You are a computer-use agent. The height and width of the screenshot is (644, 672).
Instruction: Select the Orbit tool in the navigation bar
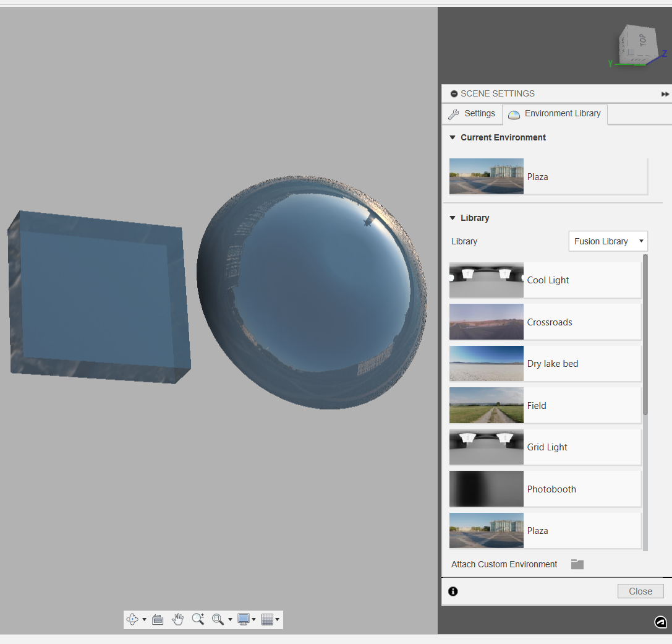pos(132,619)
